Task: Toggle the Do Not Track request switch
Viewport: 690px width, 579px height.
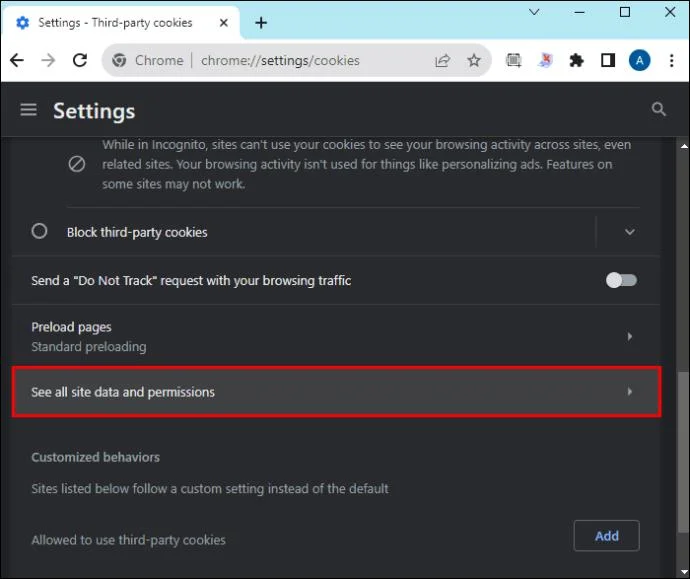Action: (621, 280)
